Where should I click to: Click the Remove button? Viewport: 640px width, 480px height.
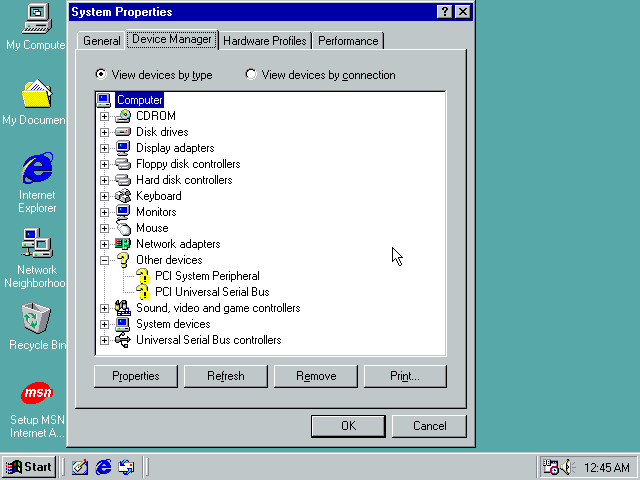point(316,376)
